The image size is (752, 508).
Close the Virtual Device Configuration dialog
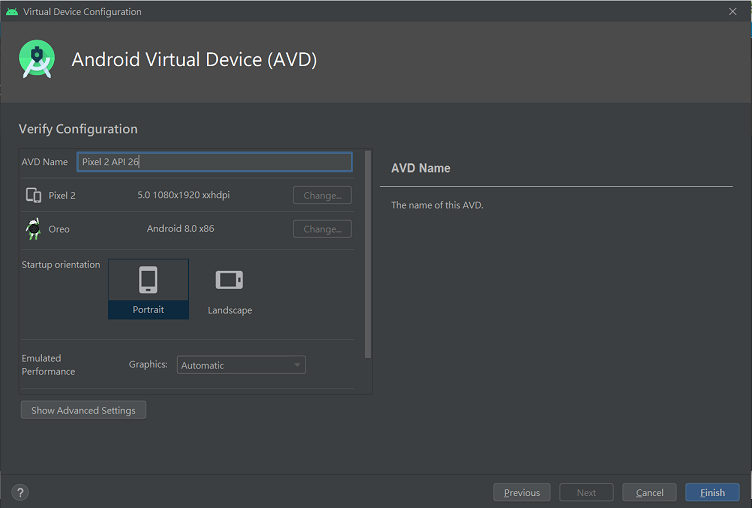tap(732, 12)
